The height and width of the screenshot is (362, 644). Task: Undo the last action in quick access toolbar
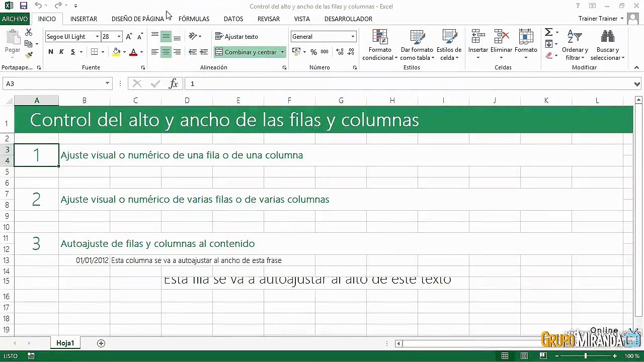[x=38, y=6]
